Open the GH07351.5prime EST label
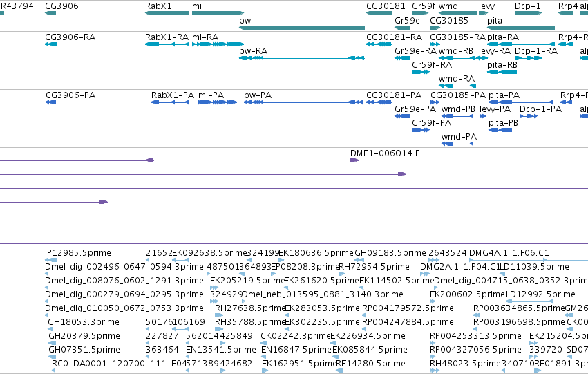 point(84,350)
